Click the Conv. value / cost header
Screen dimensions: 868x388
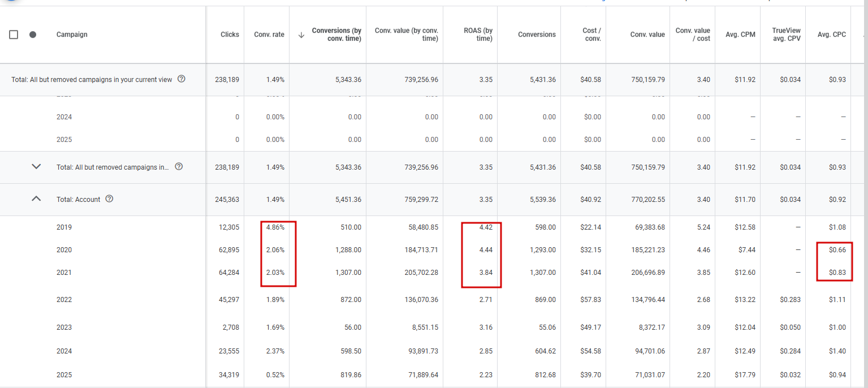[x=693, y=35]
